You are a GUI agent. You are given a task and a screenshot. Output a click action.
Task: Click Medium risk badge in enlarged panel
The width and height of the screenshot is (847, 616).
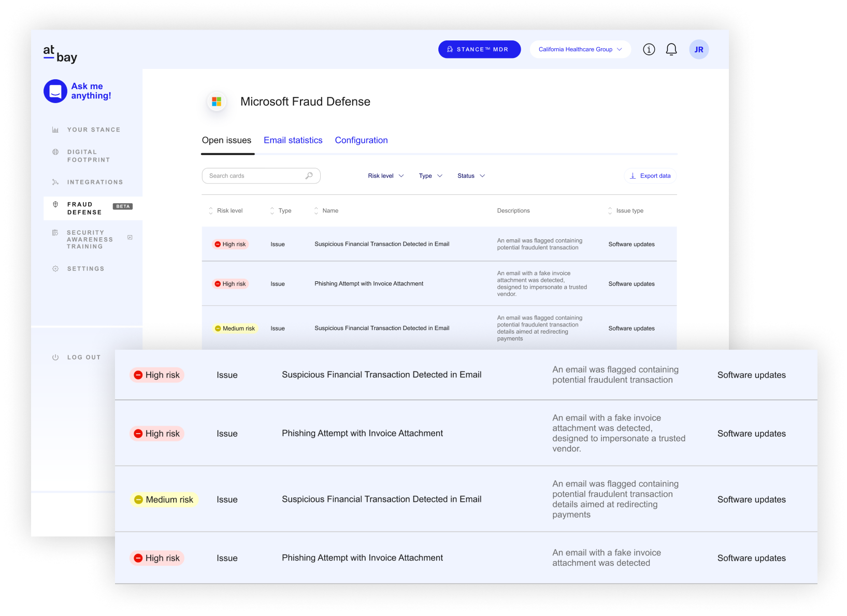tap(164, 500)
